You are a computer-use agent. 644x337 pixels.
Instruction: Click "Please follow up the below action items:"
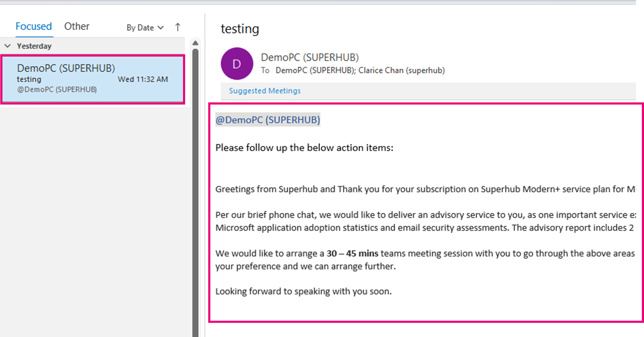coord(304,148)
